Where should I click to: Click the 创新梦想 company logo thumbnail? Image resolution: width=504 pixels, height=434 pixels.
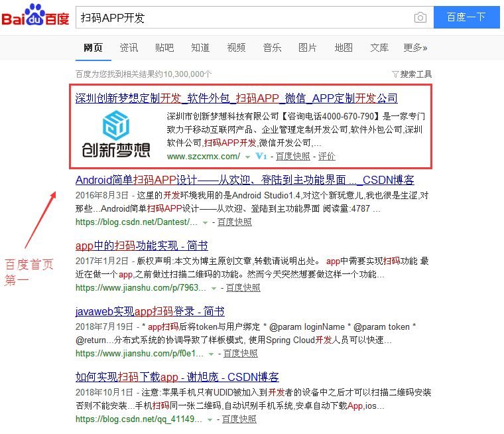pos(115,135)
